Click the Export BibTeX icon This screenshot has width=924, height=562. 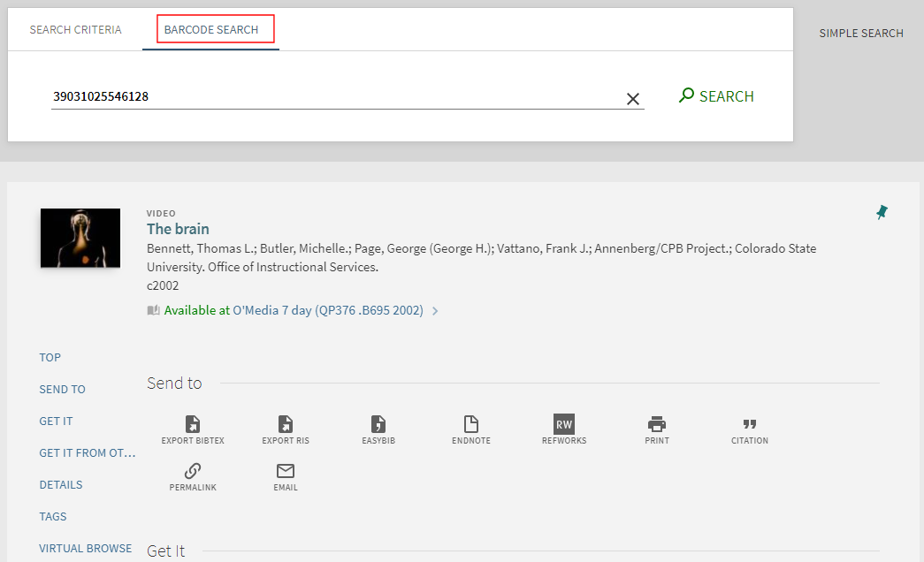click(193, 425)
